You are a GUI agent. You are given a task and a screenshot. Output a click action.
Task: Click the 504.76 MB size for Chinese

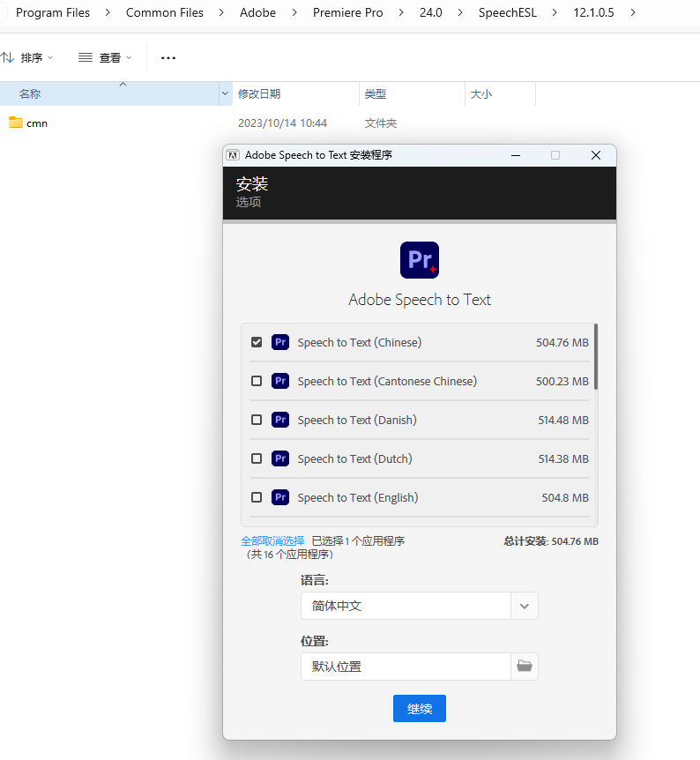[562, 342]
